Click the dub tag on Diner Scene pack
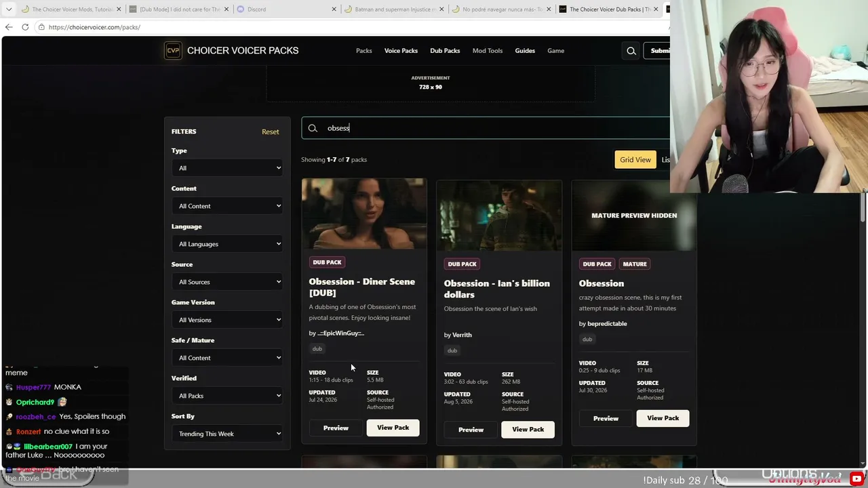This screenshot has height=488, width=868. pyautogui.click(x=317, y=349)
